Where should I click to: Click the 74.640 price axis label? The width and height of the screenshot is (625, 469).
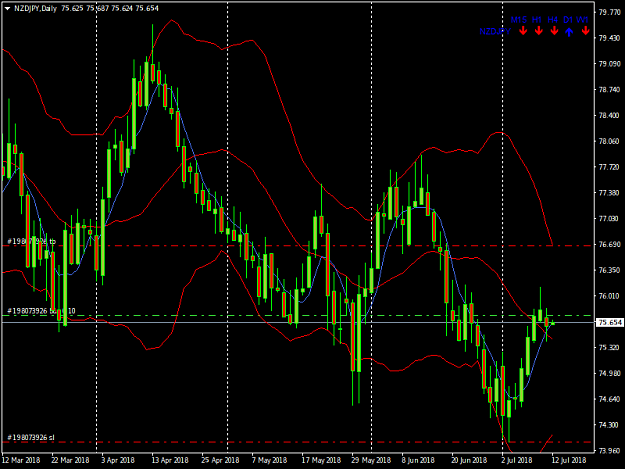pos(609,399)
